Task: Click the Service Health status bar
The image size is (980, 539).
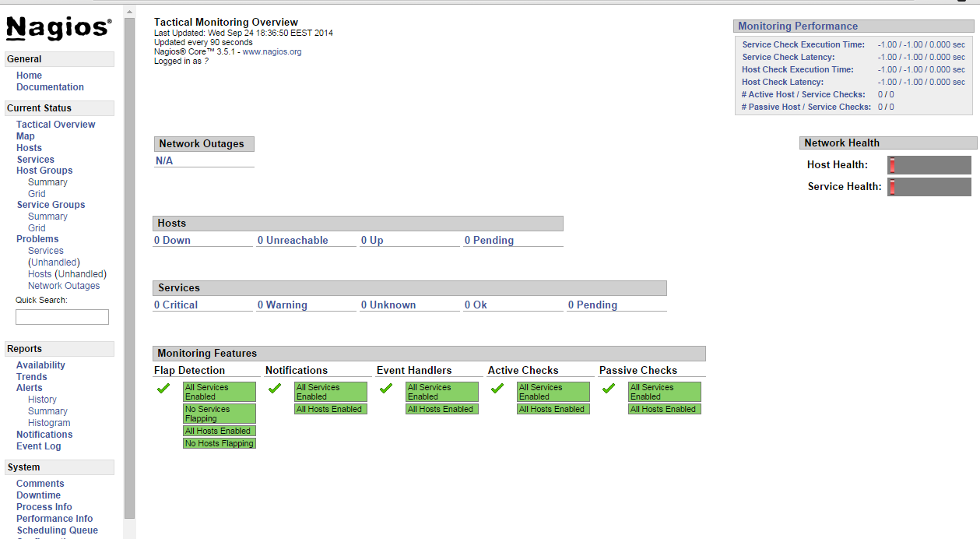Action: 929,187
